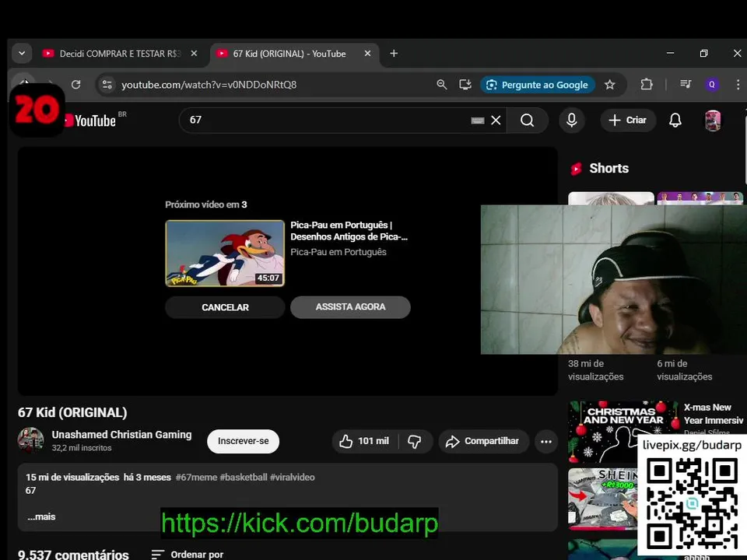Click 'ASSISTA AGORA' to play next video
This screenshot has height=560, width=747.
(x=350, y=307)
